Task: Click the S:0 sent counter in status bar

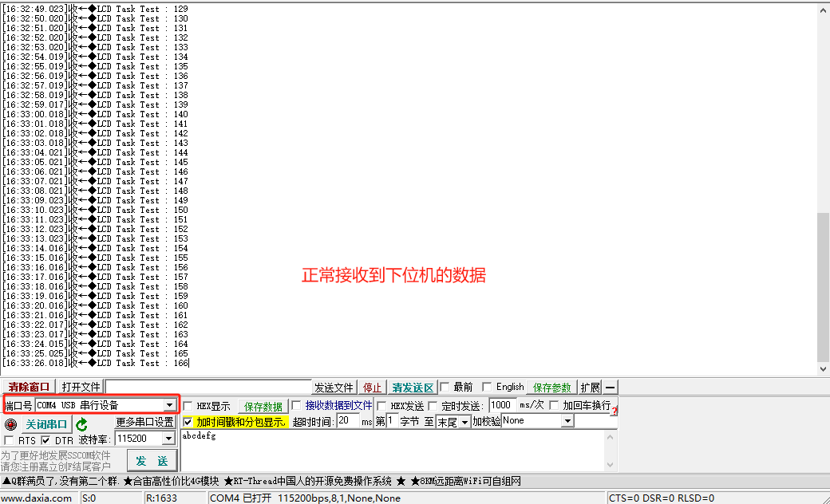Action: (x=89, y=498)
